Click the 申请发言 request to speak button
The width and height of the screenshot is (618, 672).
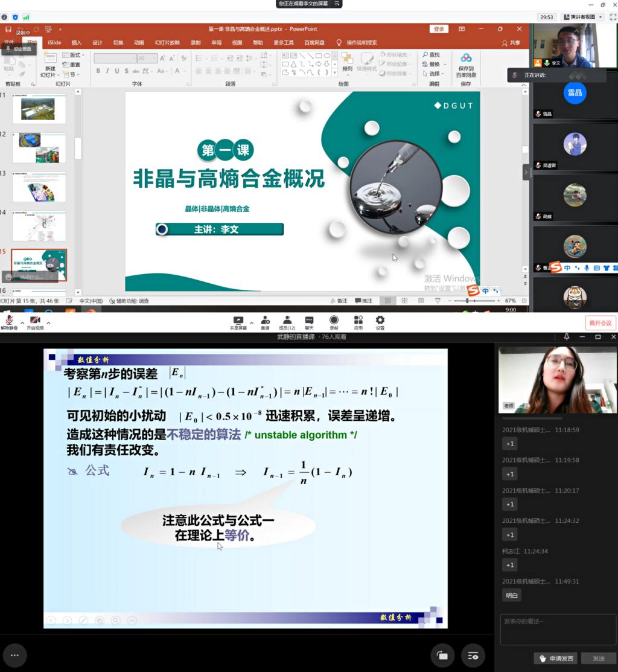pyautogui.click(x=556, y=658)
